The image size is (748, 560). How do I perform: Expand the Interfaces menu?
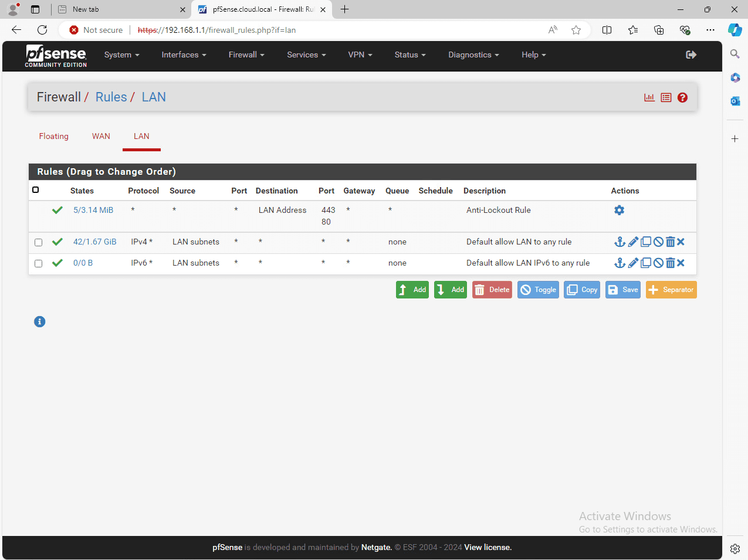coord(184,55)
